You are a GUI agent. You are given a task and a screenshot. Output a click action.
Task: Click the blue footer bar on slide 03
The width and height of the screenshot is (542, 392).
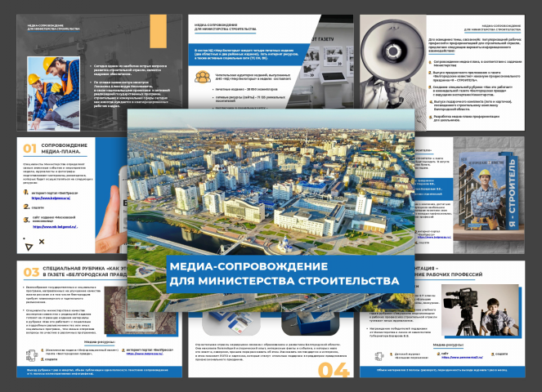pyautogui.click(x=99, y=372)
